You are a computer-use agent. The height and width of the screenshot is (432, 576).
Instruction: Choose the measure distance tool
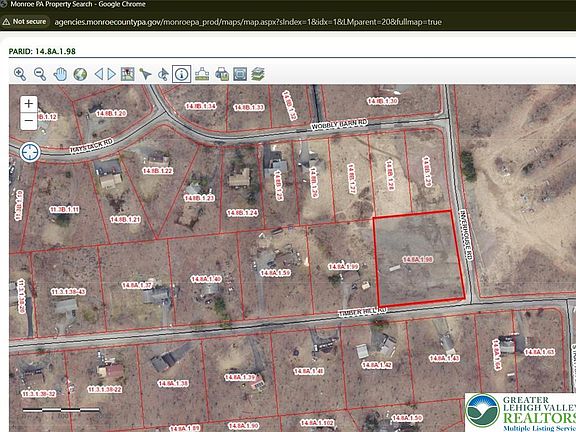[x=202, y=74]
